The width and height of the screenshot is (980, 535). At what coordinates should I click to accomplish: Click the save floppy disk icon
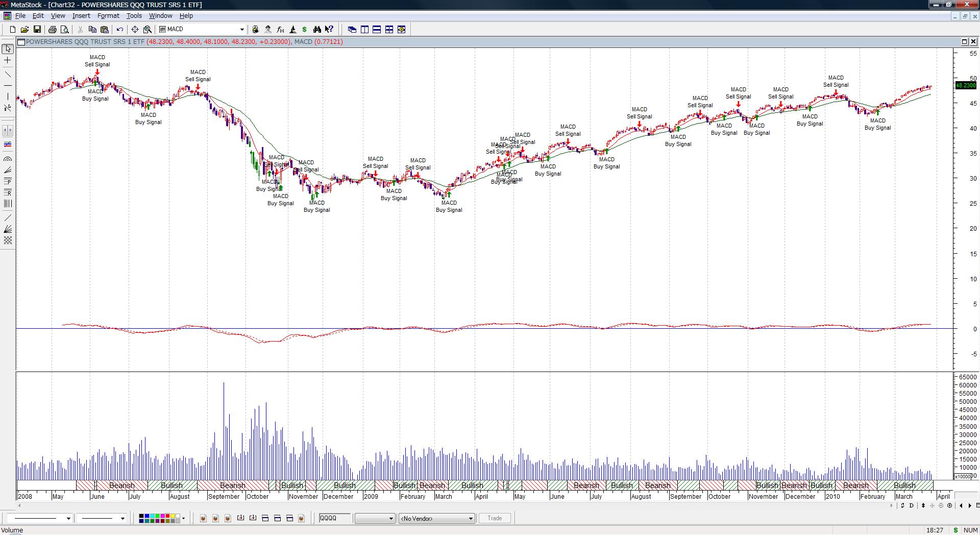click(37, 30)
